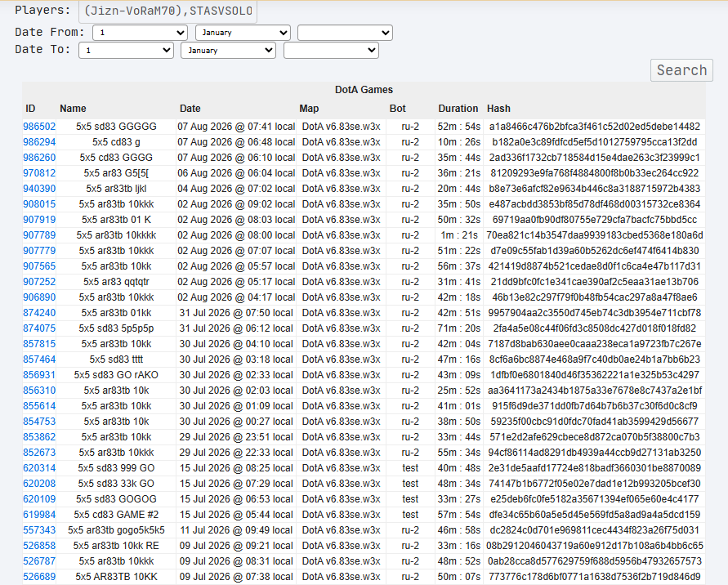
Task: Open the Date To year dropdown
Action: [x=331, y=50]
